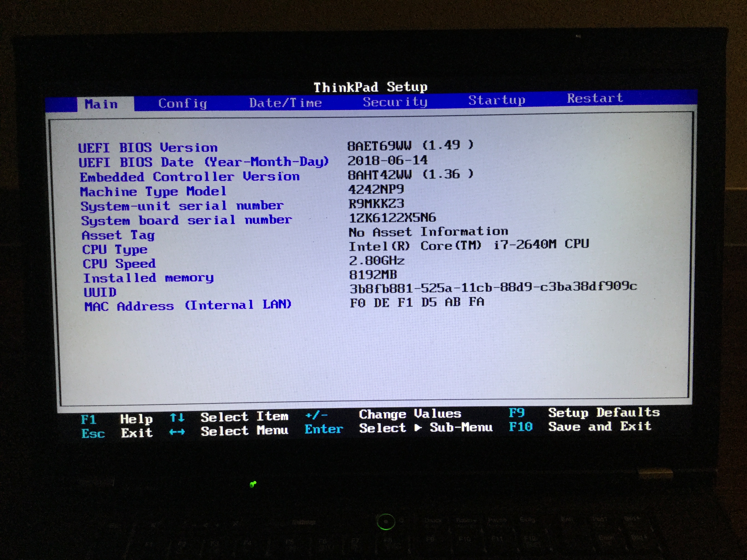Go to the Restart tab
Screen dimensions: 747x560
595,98
